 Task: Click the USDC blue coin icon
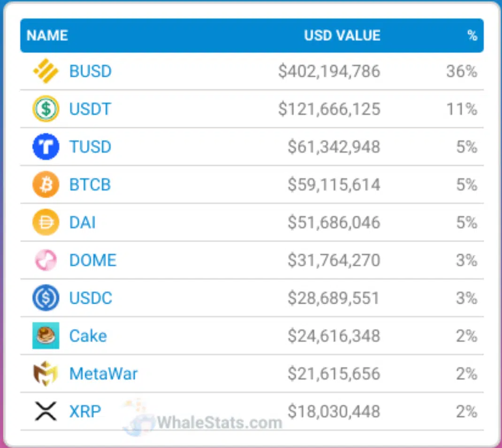point(46,298)
